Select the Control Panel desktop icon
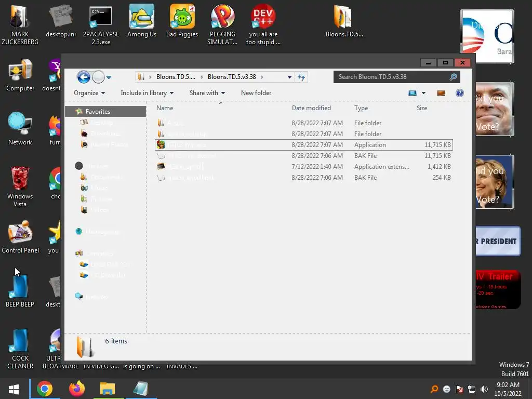 [20, 237]
